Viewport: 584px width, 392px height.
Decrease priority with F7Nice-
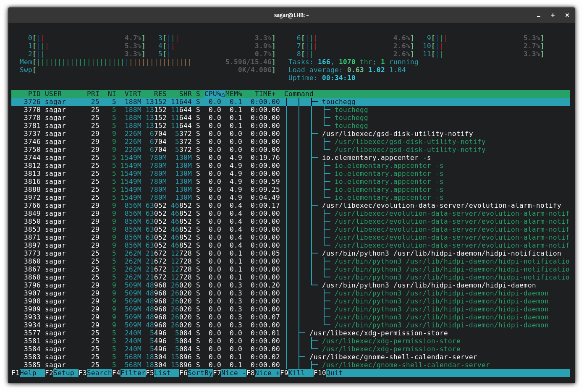click(x=229, y=373)
